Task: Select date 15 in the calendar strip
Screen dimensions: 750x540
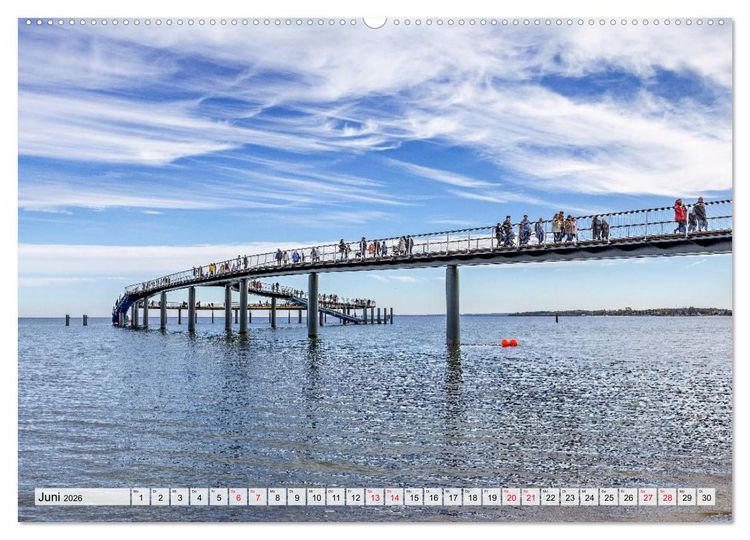Action: [x=414, y=497]
